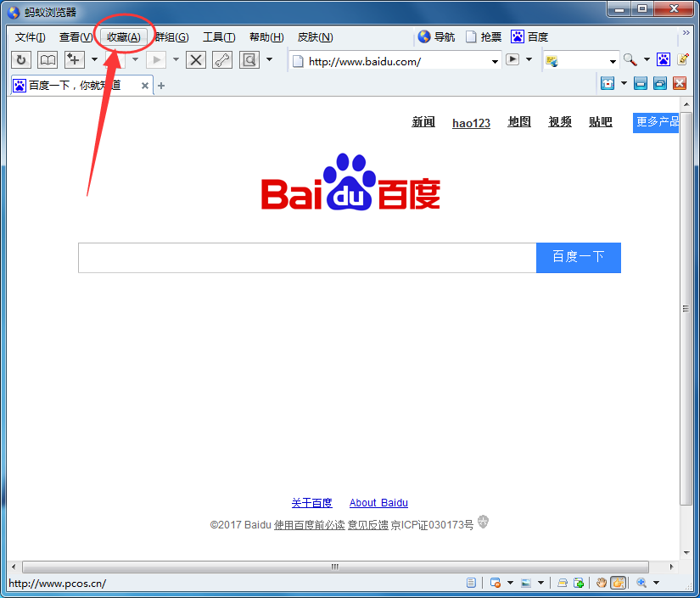Open the 百度 bookmark in the links bar
Screen dimensions: 700x598
click(x=530, y=37)
